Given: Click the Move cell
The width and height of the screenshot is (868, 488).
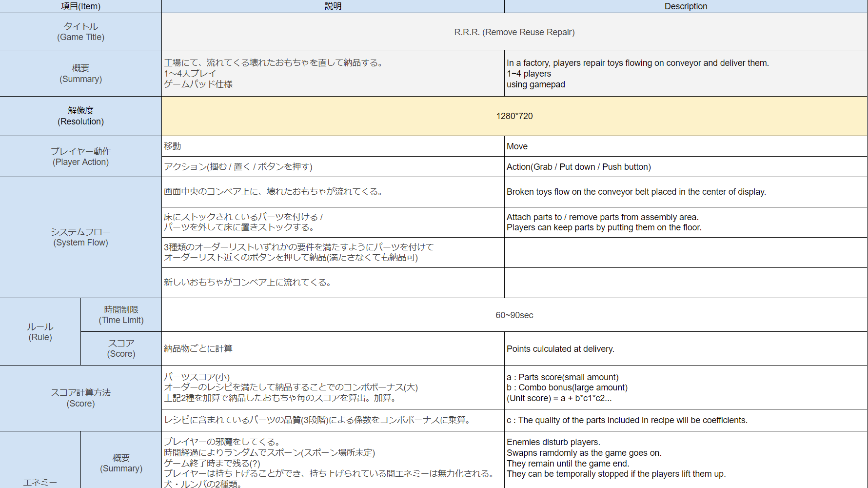Looking at the screenshot, I should [x=686, y=146].
